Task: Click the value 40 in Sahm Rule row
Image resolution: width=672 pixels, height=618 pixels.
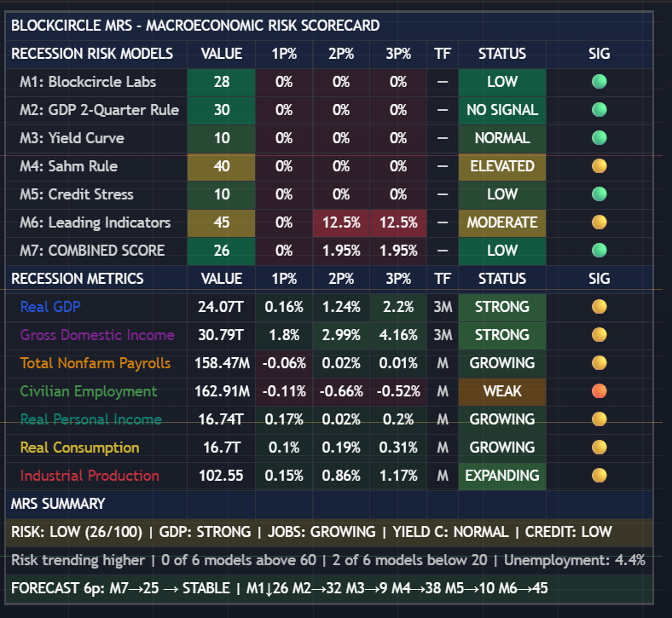Action: (222, 165)
